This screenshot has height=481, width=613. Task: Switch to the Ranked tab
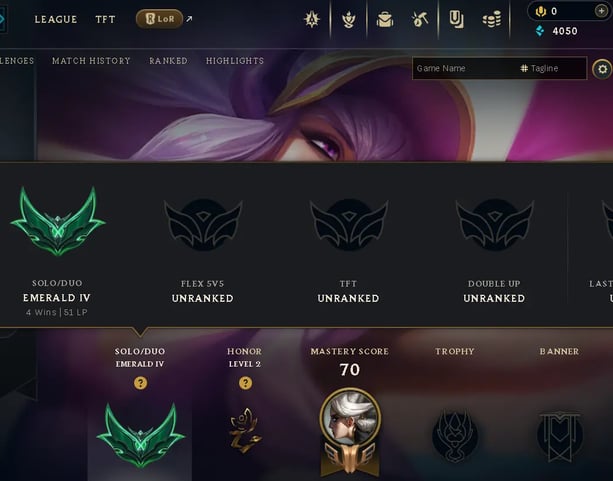point(168,61)
